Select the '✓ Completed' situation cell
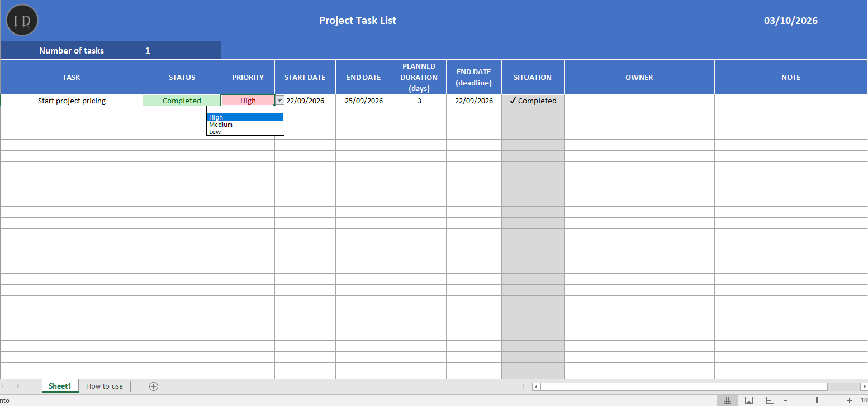This screenshot has width=868, height=406. point(533,101)
